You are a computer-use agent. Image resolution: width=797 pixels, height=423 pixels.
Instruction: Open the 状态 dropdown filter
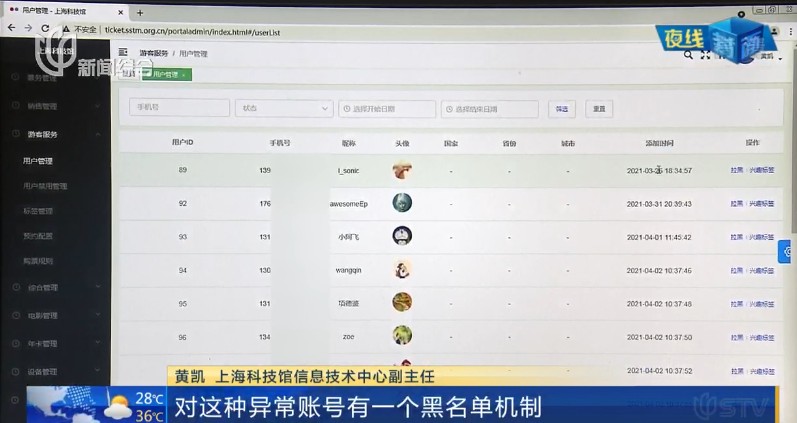(x=284, y=108)
